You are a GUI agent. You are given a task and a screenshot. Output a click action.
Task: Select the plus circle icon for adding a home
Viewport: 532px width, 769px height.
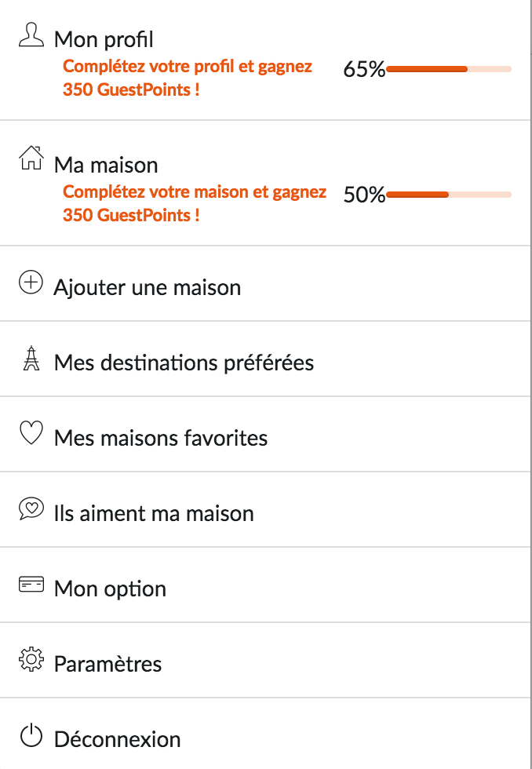[31, 282]
